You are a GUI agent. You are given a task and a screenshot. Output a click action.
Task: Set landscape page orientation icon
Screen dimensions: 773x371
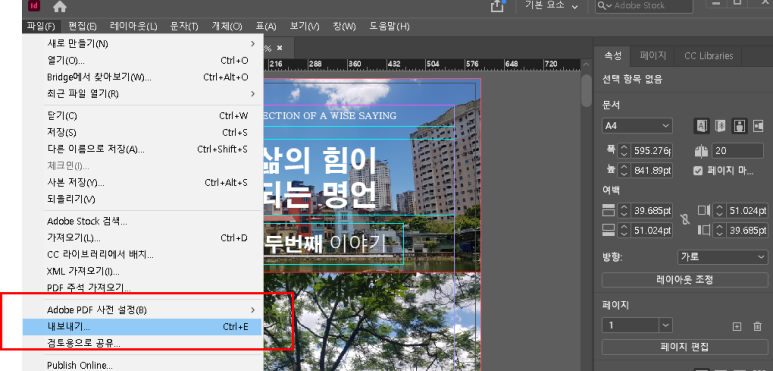[758, 126]
